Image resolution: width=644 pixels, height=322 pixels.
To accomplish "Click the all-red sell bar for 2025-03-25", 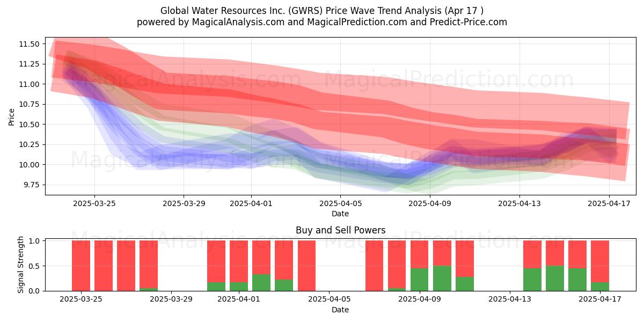I will tap(81, 266).
